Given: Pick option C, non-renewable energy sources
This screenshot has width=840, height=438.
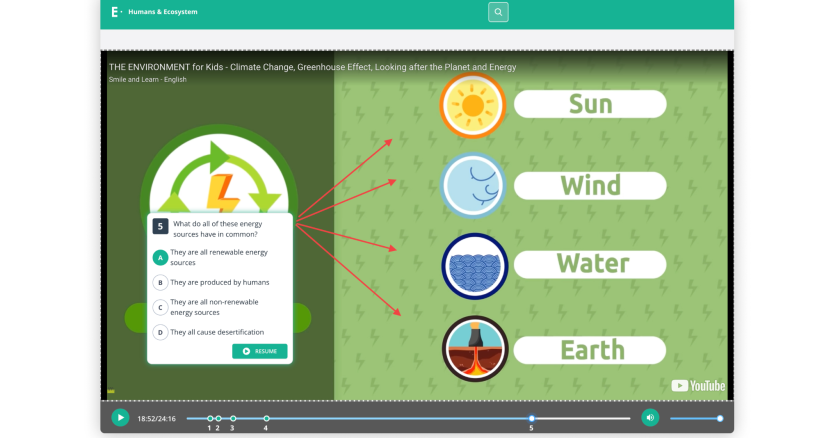Looking at the screenshot, I should click(159, 307).
